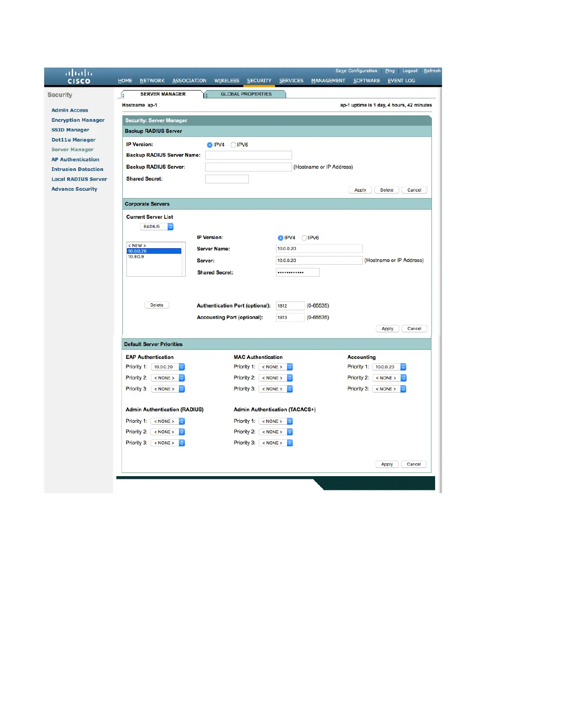The width and height of the screenshot is (563, 728).
Task: Open the EVENT LOG menu
Action: [x=402, y=80]
